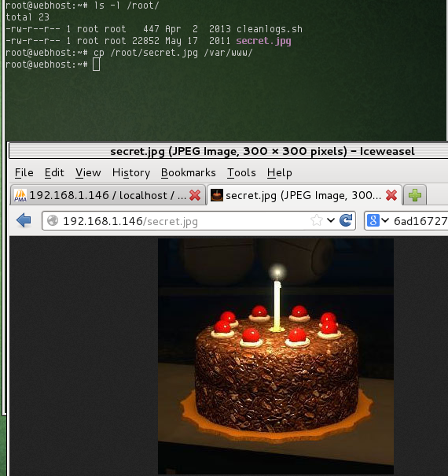Open the Tools menu
The width and height of the screenshot is (448, 476).
241,173
